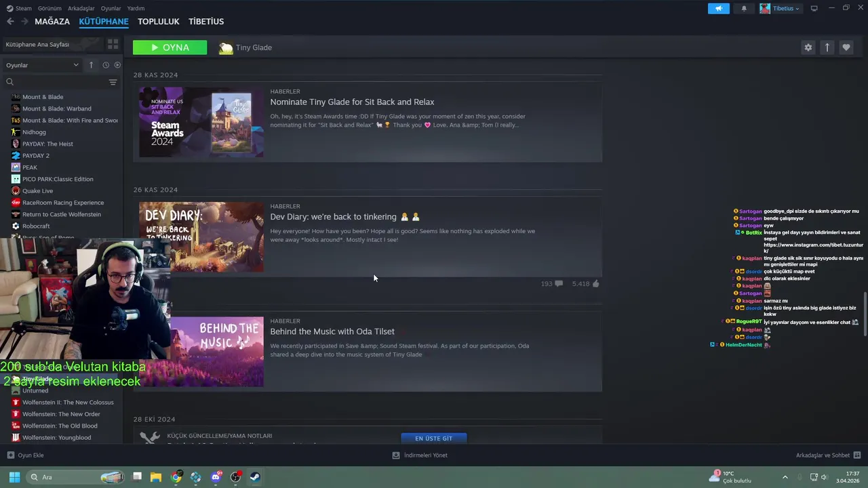Open the Steam announcements megaphone button
Image resolution: width=868 pixels, height=488 pixels.
point(718,8)
